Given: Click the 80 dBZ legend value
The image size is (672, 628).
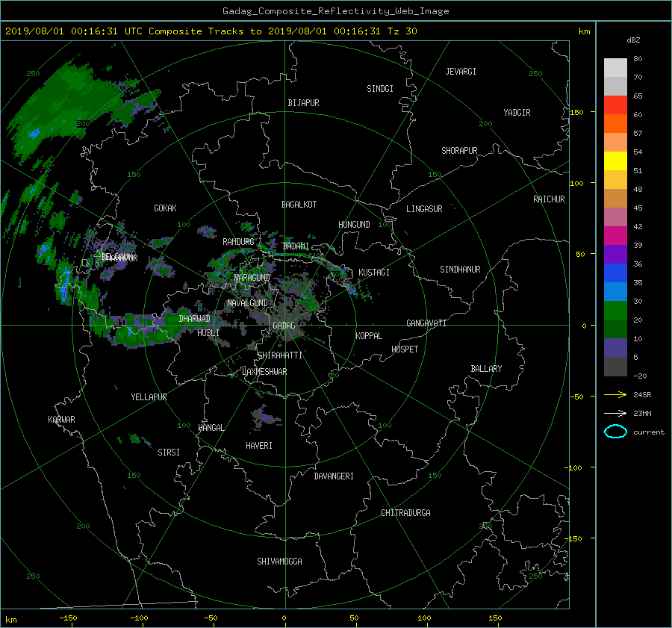Looking at the screenshot, I should point(638,59).
